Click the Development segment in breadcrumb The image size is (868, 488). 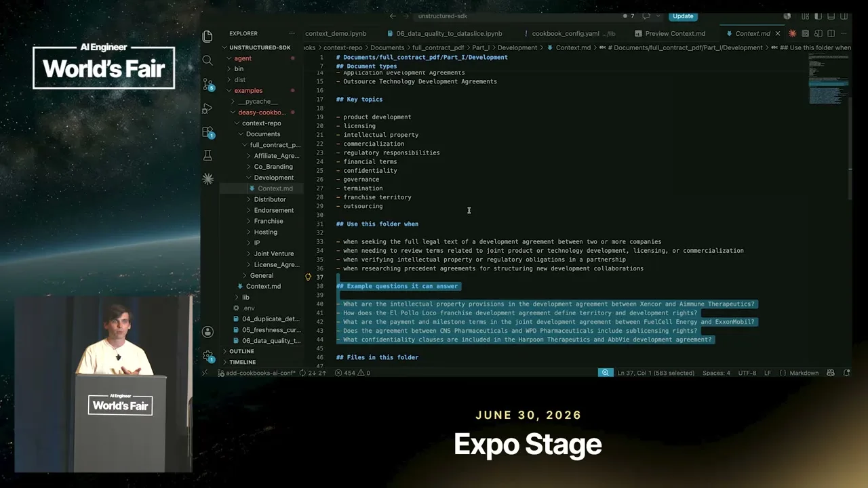pyautogui.click(x=517, y=47)
